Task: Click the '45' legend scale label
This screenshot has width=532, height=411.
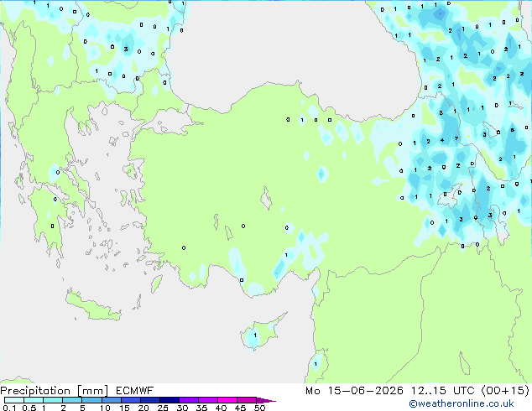Action: [x=240, y=408]
